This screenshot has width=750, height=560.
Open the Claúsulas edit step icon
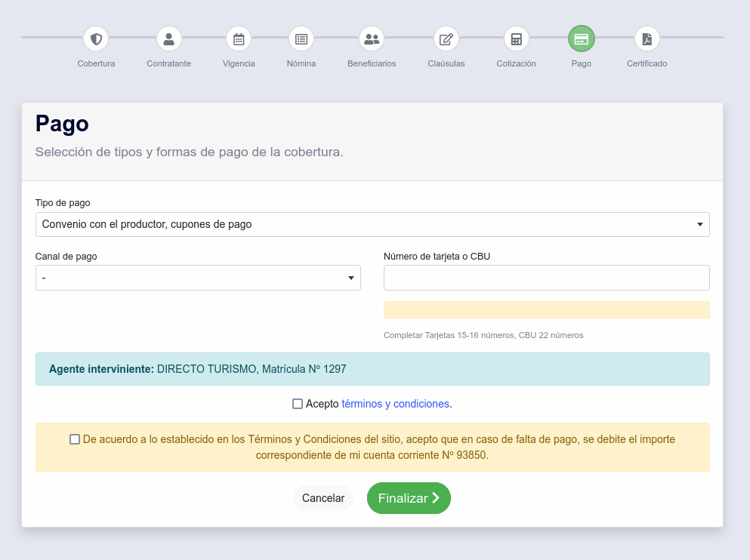(446, 38)
